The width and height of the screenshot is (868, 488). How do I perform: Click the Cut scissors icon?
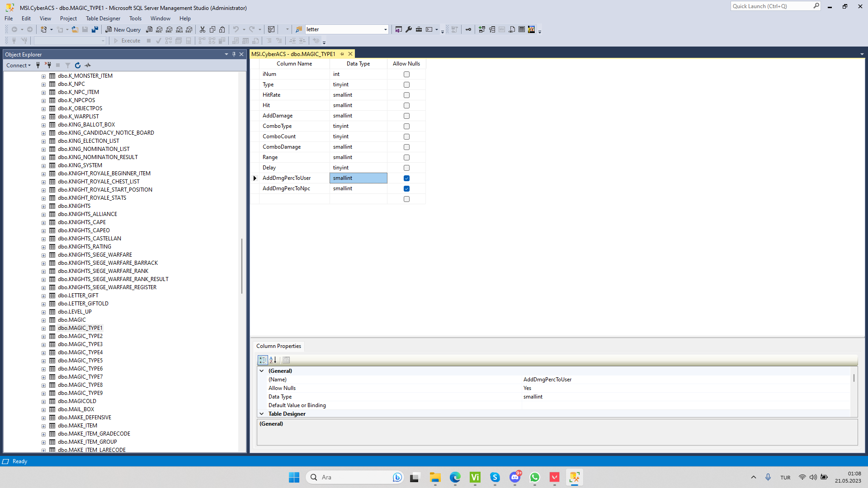[203, 29]
